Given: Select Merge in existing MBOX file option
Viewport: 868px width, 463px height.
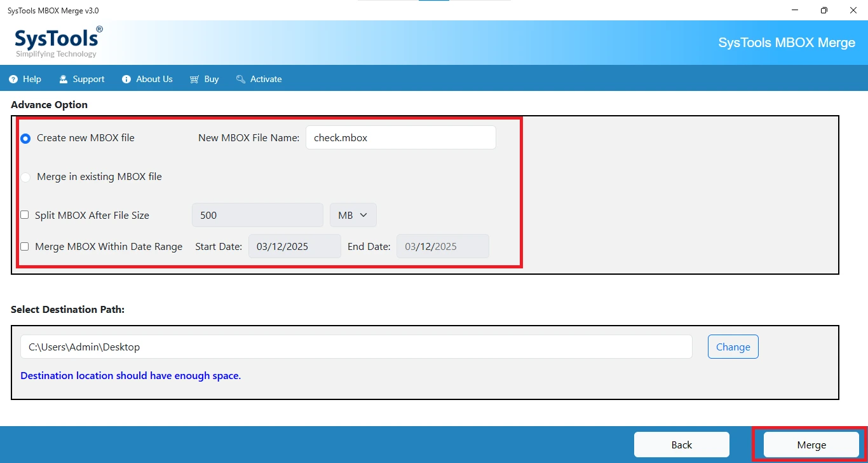Looking at the screenshot, I should [25, 177].
